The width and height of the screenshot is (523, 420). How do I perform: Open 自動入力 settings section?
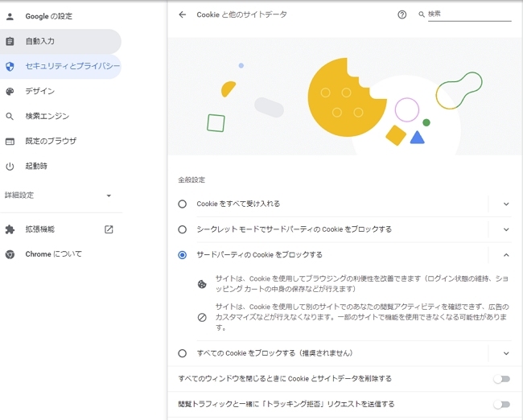pos(60,41)
